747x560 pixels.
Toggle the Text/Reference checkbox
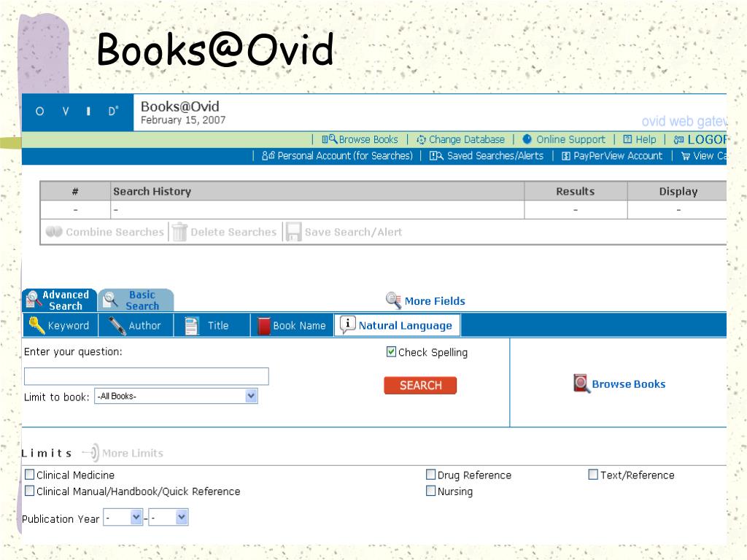click(593, 474)
